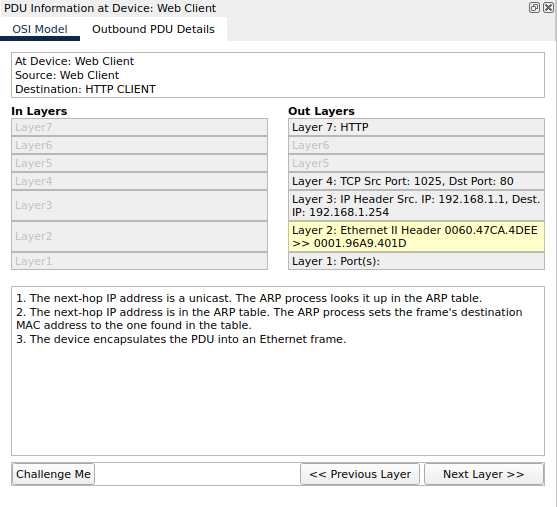Screen dimensions: 557x507
Task: Click Layer7 in the In Layers column
Action: click(x=139, y=127)
